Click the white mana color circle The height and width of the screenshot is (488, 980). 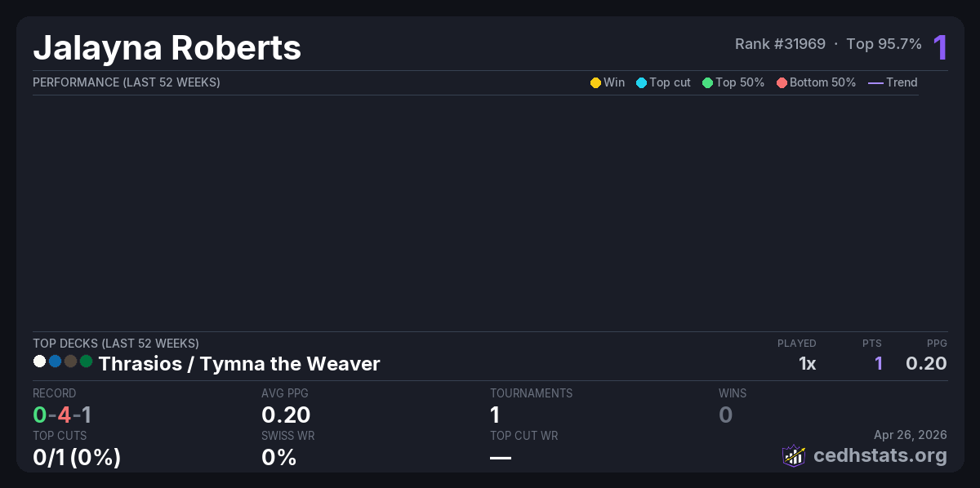(39, 361)
